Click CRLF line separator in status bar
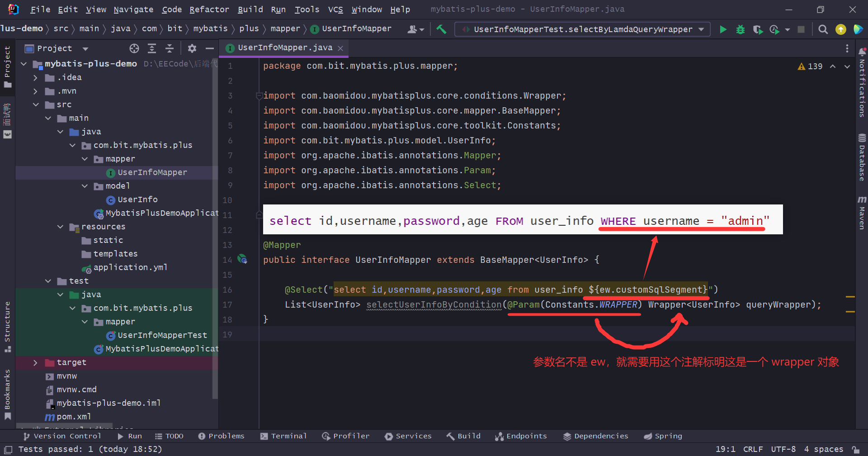 coord(753,449)
